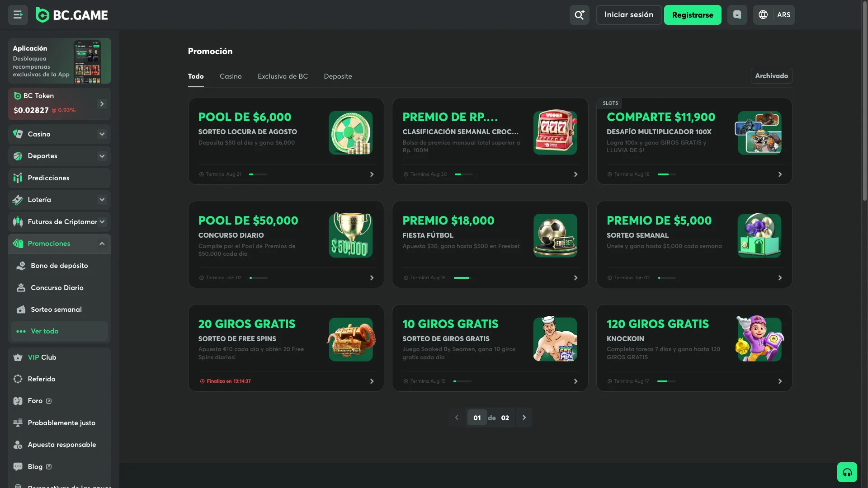Expand the Casino sidebar section
This screenshot has width=868, height=488.
[102, 134]
